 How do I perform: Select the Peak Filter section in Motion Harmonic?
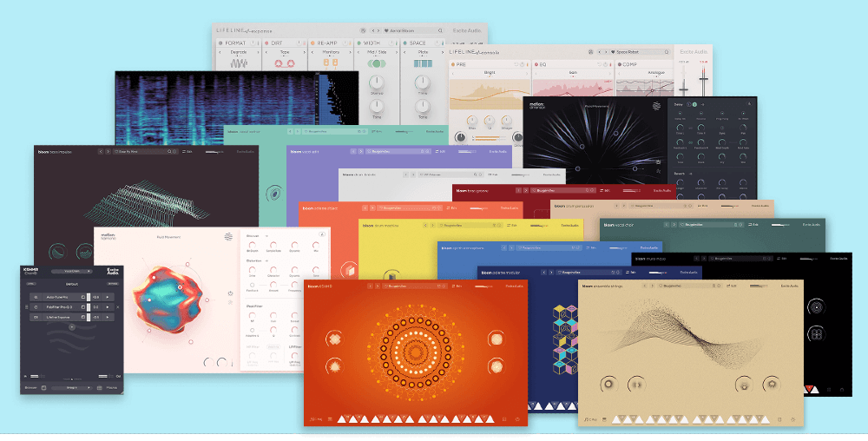(x=253, y=305)
